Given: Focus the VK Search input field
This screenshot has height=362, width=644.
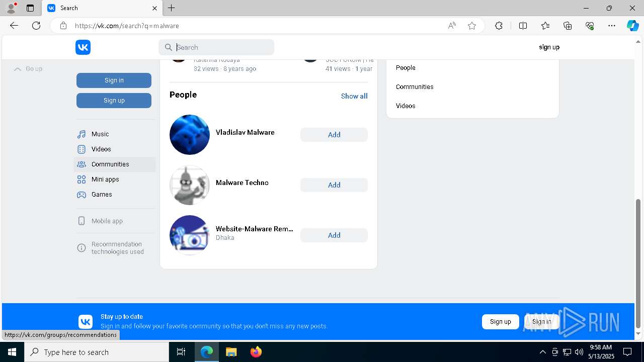Looking at the screenshot, I should [216, 47].
